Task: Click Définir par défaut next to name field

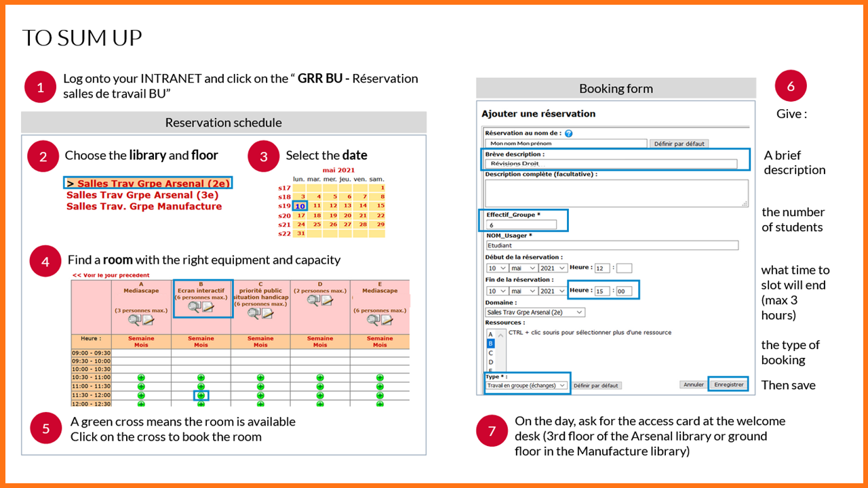Action: [x=679, y=144]
